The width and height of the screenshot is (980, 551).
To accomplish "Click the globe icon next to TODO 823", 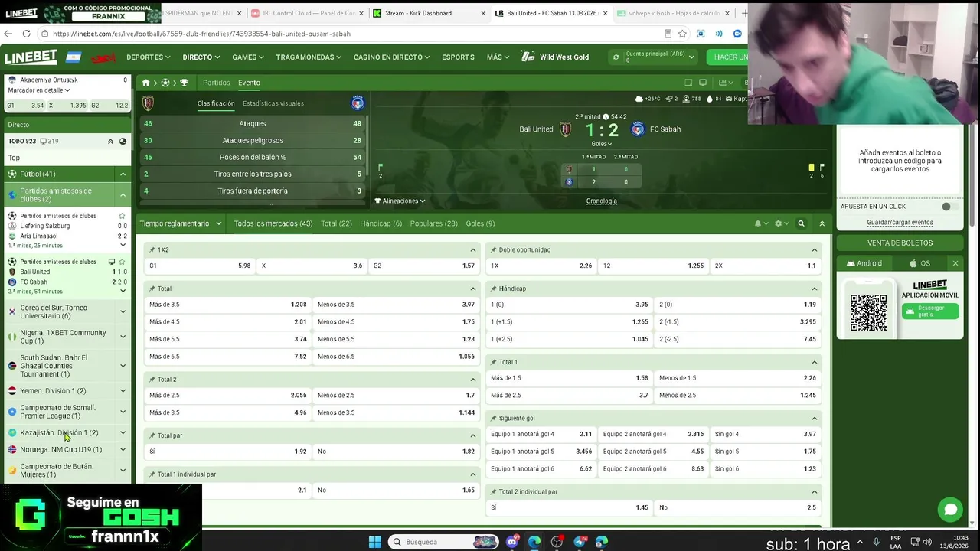I will 122,142.
